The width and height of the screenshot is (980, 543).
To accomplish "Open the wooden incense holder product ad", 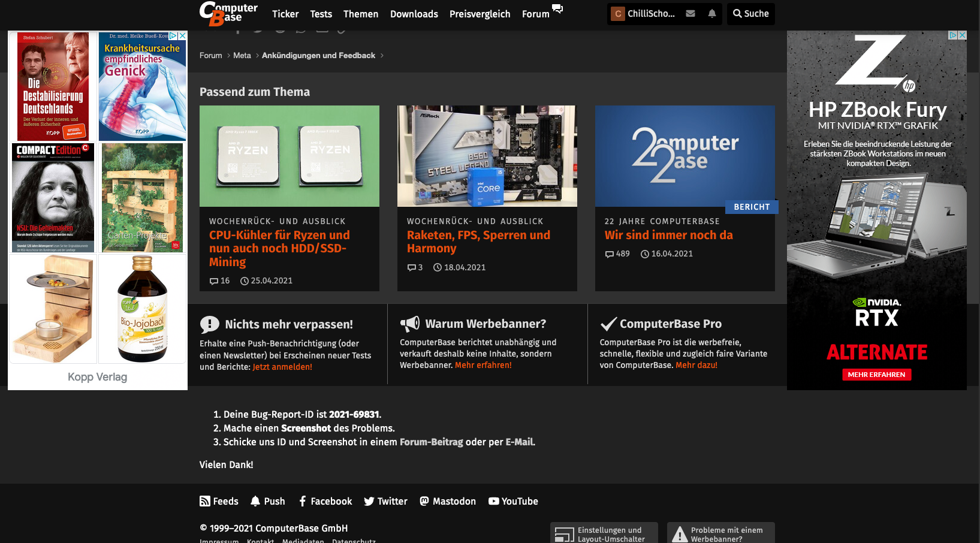I will [x=53, y=309].
